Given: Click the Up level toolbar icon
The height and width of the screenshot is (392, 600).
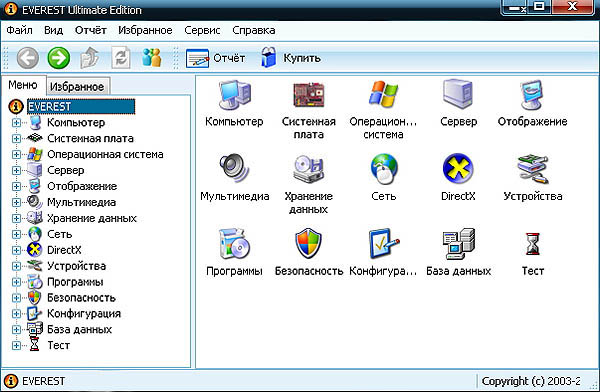Looking at the screenshot, I should pyautogui.click(x=90, y=58).
